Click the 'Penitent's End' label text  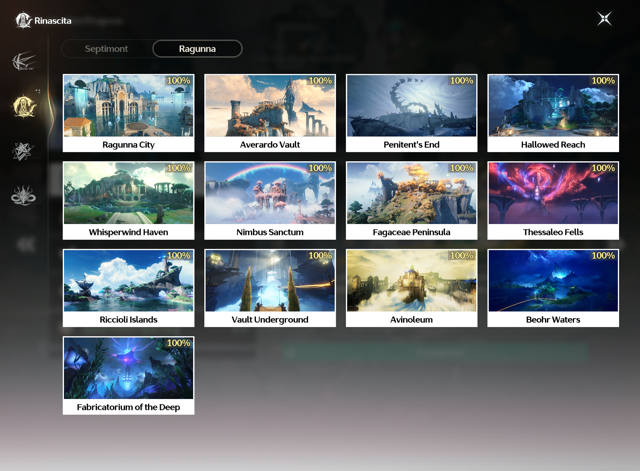click(x=411, y=144)
